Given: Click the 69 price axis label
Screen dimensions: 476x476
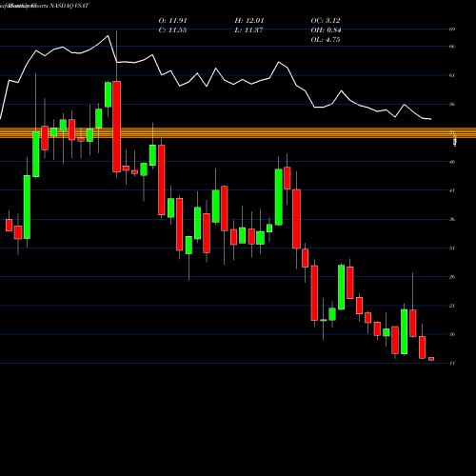Looking at the screenshot, I should [452, 30].
